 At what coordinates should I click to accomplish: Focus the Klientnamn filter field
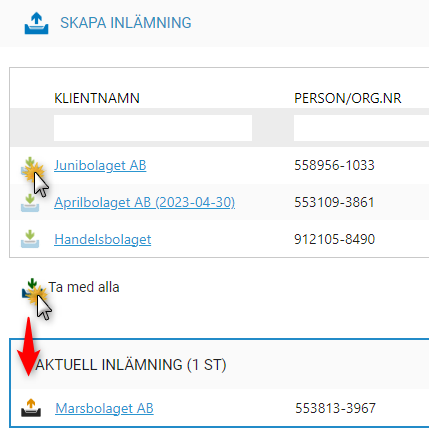pyautogui.click(x=153, y=128)
